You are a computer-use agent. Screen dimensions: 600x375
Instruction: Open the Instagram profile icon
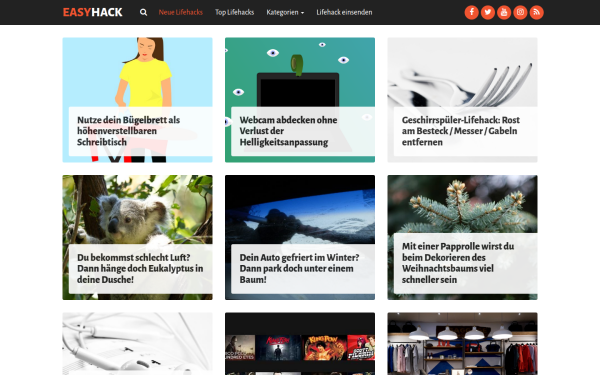[x=520, y=12]
